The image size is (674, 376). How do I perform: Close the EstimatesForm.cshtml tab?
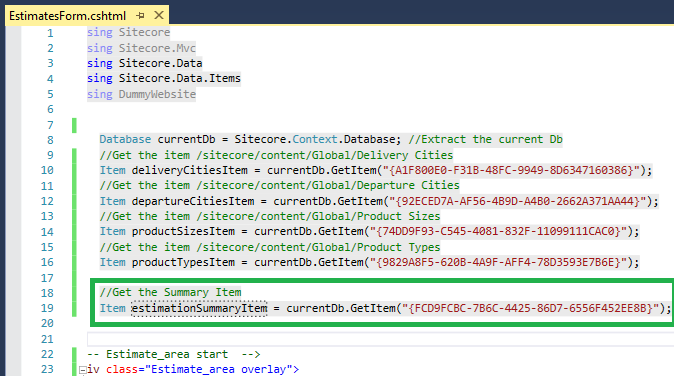(159, 15)
